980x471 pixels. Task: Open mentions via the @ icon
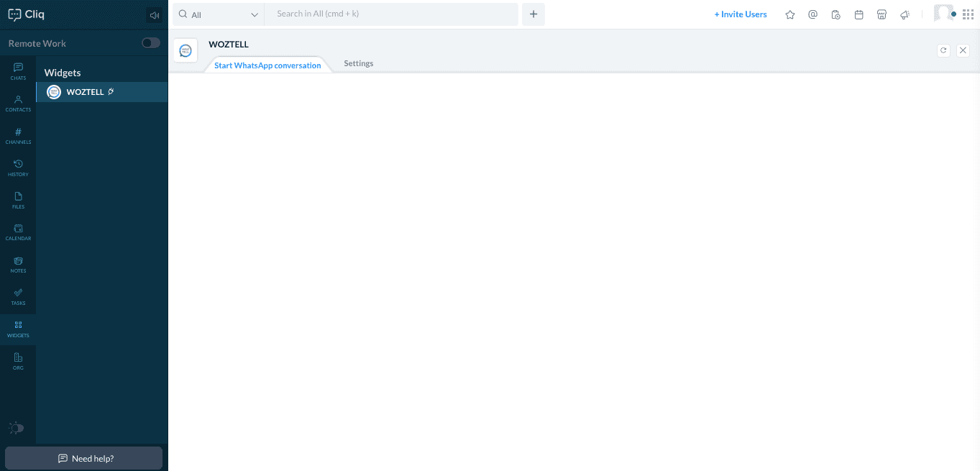[812, 14]
